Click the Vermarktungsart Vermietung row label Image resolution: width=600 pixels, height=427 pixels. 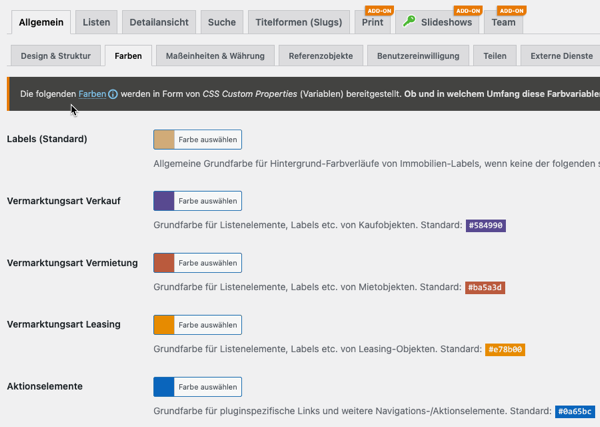point(72,263)
